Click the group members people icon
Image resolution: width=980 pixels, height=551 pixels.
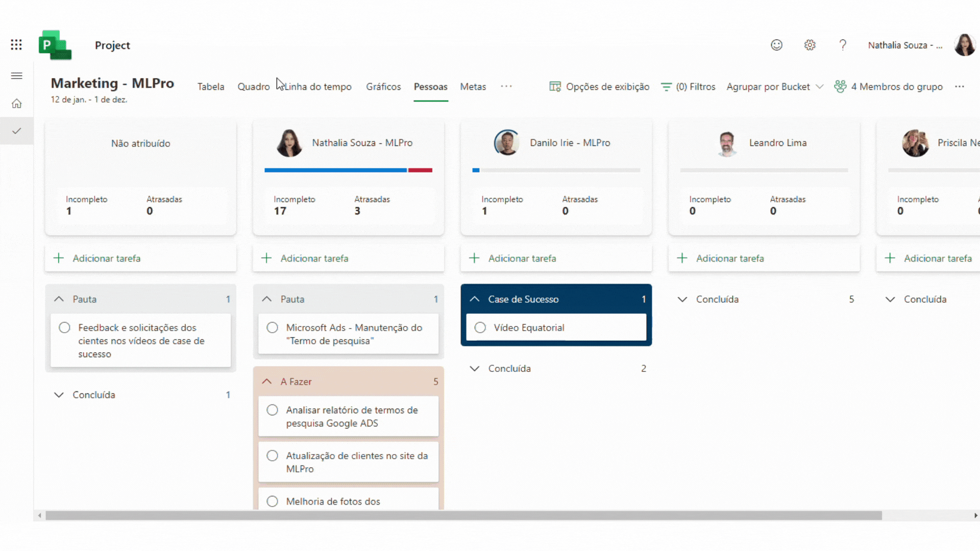[840, 86]
